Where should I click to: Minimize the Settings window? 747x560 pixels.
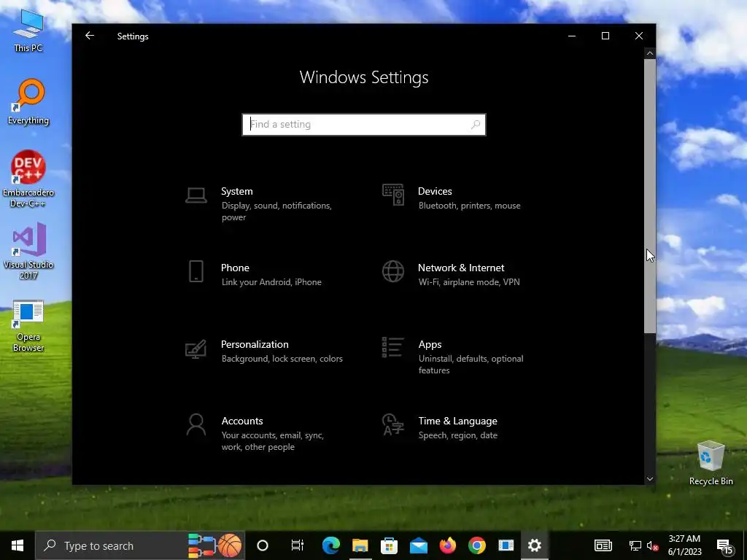572,36
